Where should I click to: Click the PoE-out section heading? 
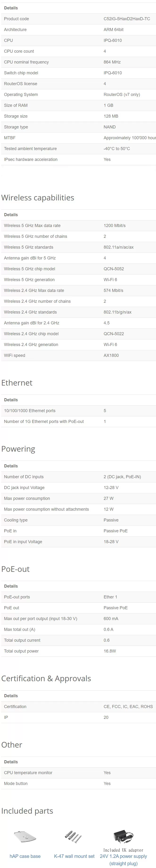click(16, 569)
